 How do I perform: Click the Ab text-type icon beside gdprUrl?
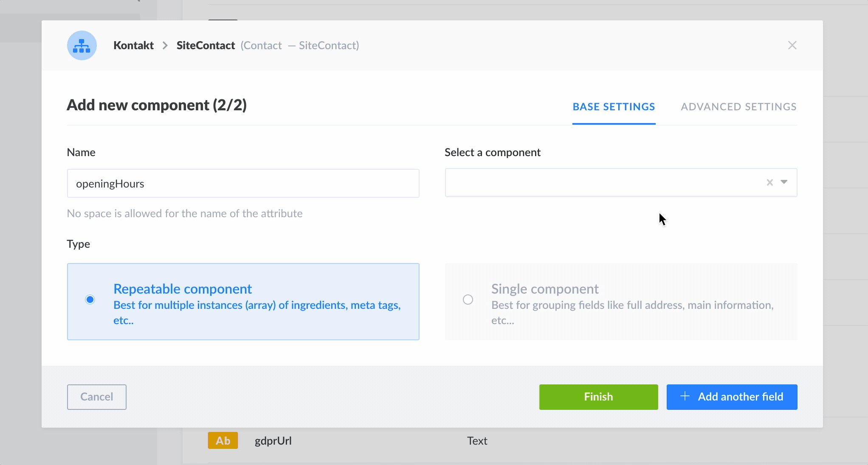click(223, 440)
